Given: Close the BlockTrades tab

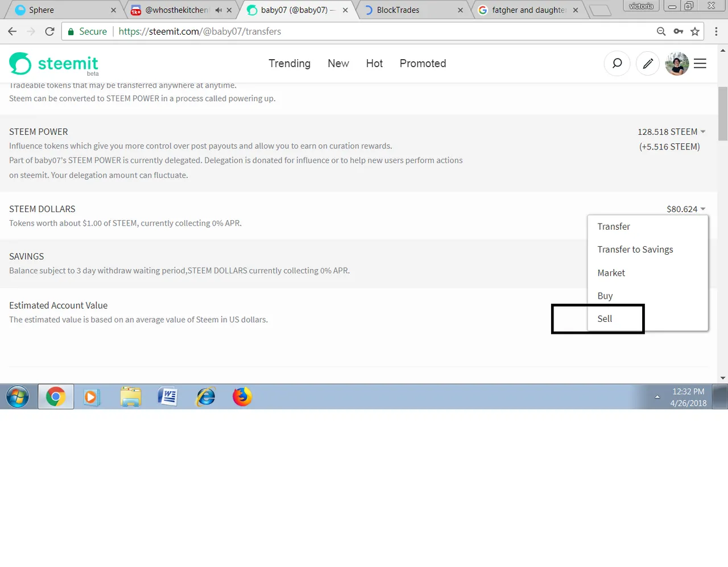Looking at the screenshot, I should click(x=460, y=10).
